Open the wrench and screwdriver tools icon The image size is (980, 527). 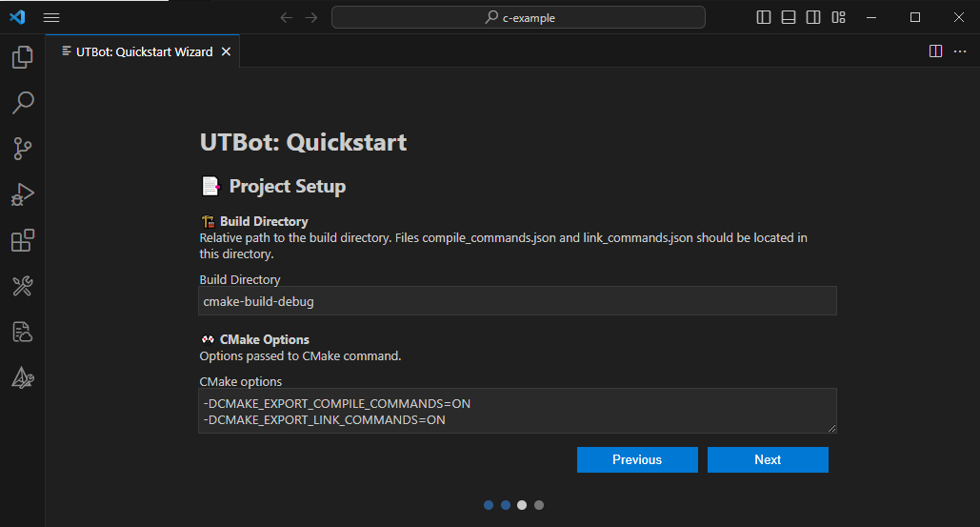pyautogui.click(x=22, y=286)
